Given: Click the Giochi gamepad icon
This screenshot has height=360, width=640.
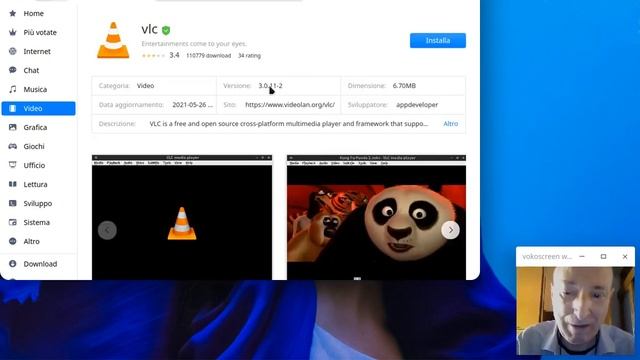Looking at the screenshot, I should tap(13, 146).
